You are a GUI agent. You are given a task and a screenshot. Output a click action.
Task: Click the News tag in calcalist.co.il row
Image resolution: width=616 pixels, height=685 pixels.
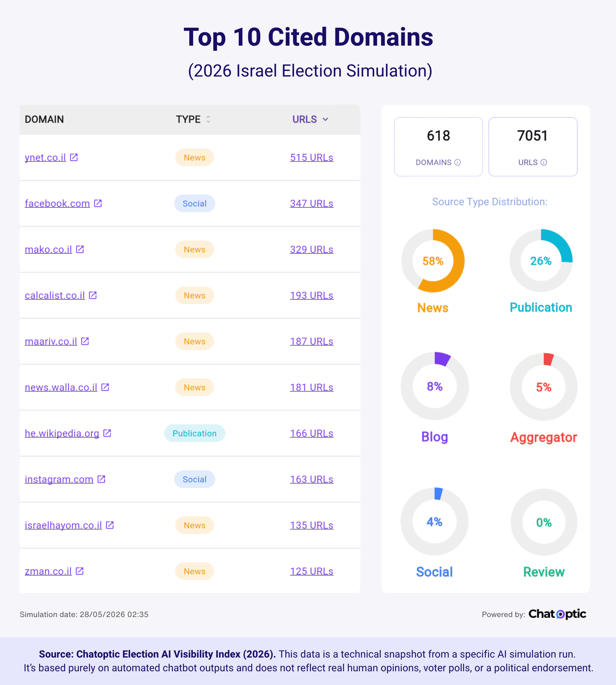click(194, 295)
